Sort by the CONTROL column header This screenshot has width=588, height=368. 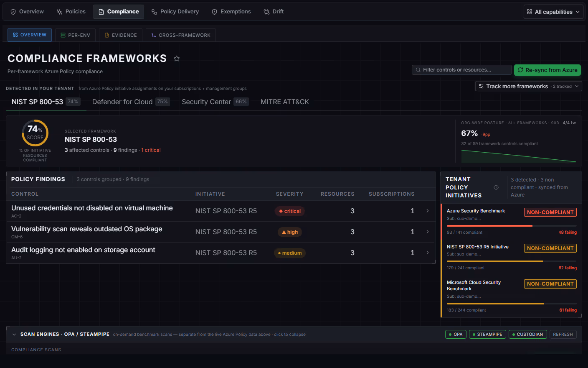pyautogui.click(x=25, y=194)
